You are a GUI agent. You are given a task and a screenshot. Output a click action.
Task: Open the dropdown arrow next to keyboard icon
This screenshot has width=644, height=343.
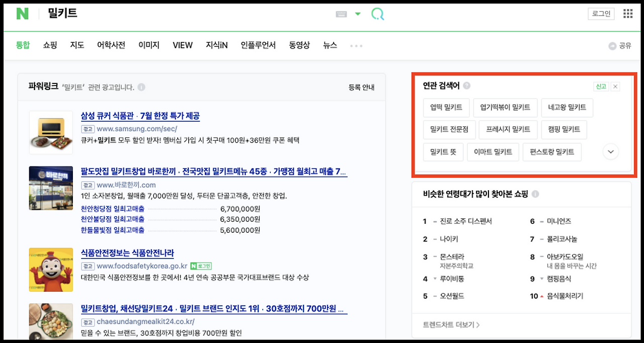click(x=357, y=14)
